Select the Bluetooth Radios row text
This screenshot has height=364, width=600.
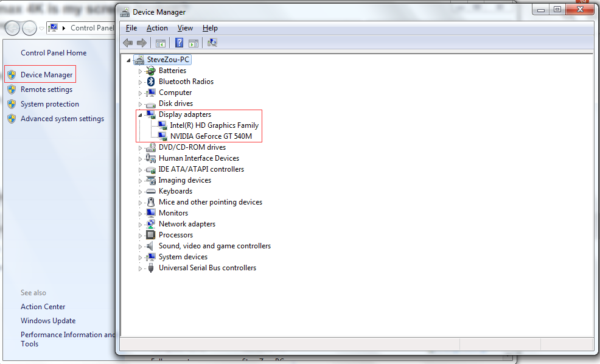[186, 82]
